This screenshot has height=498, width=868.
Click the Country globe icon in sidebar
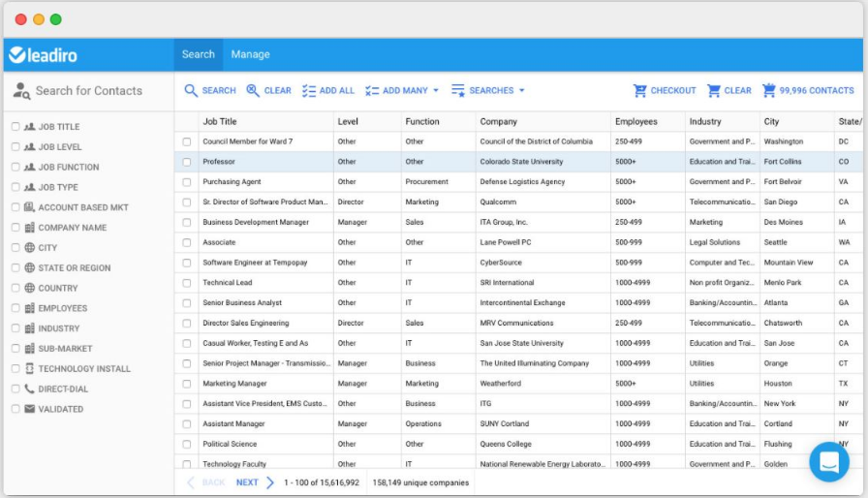[x=29, y=288]
